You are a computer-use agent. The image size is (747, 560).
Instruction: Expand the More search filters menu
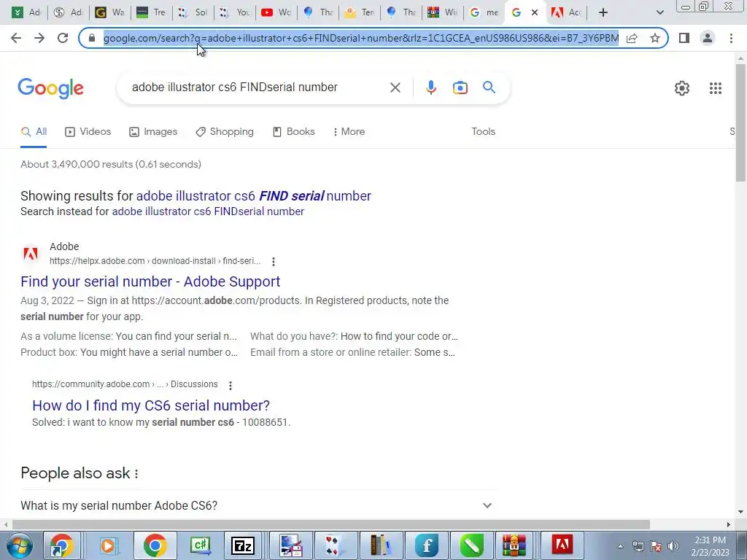(x=349, y=132)
